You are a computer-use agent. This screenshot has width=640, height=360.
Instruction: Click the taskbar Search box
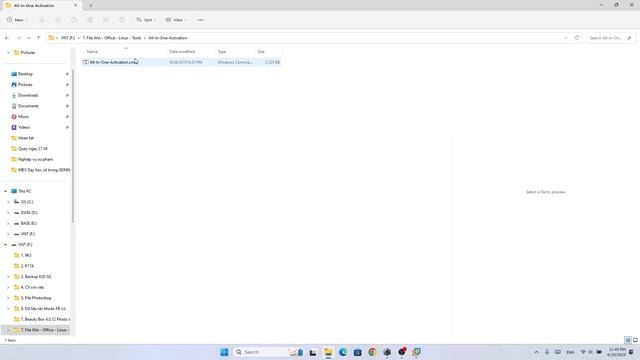coord(268,352)
